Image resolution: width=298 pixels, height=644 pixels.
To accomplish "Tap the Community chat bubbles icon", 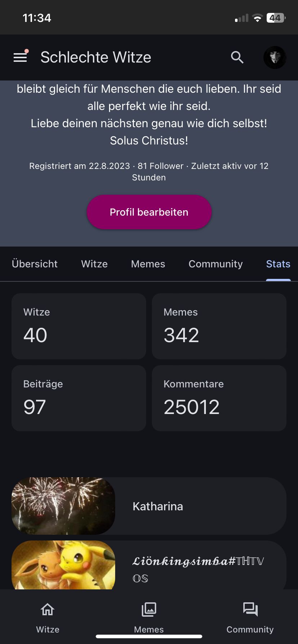I will (x=250, y=609).
